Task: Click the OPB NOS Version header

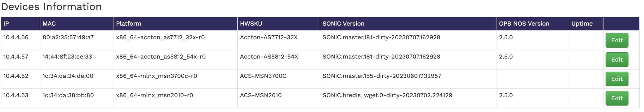Action: [x=524, y=24]
